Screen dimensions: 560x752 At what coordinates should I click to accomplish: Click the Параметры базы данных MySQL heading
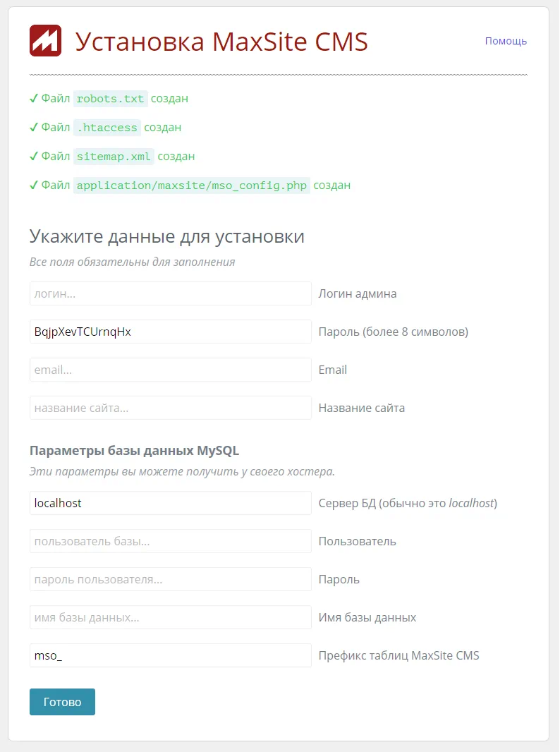point(134,451)
